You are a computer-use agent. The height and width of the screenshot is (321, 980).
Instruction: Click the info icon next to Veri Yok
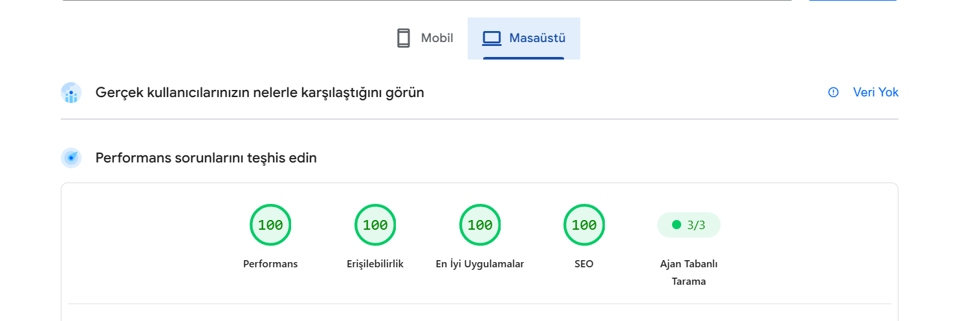[833, 93]
